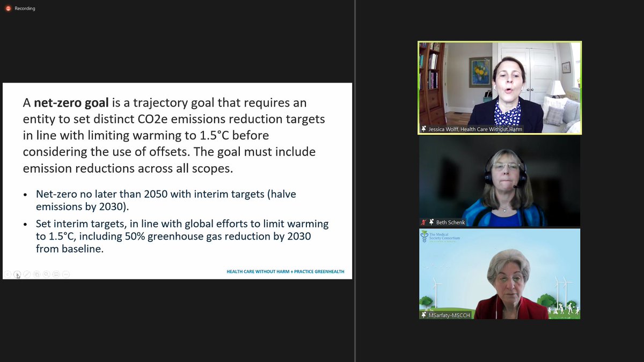Viewport: 644px width, 362px height.
Task: Click the 'Beth Schenk' name label
Action: (451, 222)
